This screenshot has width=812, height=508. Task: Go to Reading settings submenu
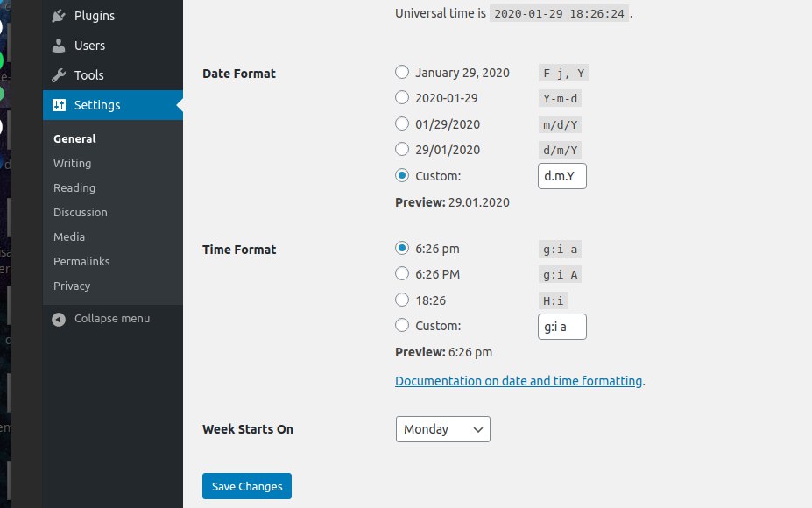(74, 188)
